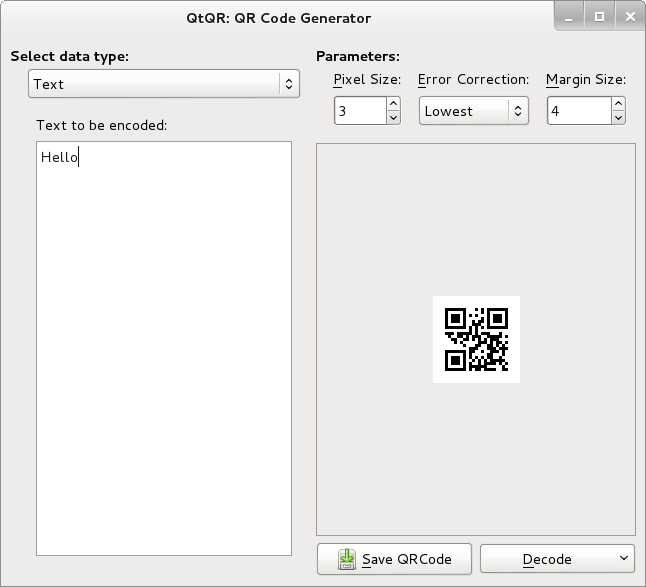The height and width of the screenshot is (587, 646).
Task: Decrease the Pixel Size value
Action: (x=393, y=117)
